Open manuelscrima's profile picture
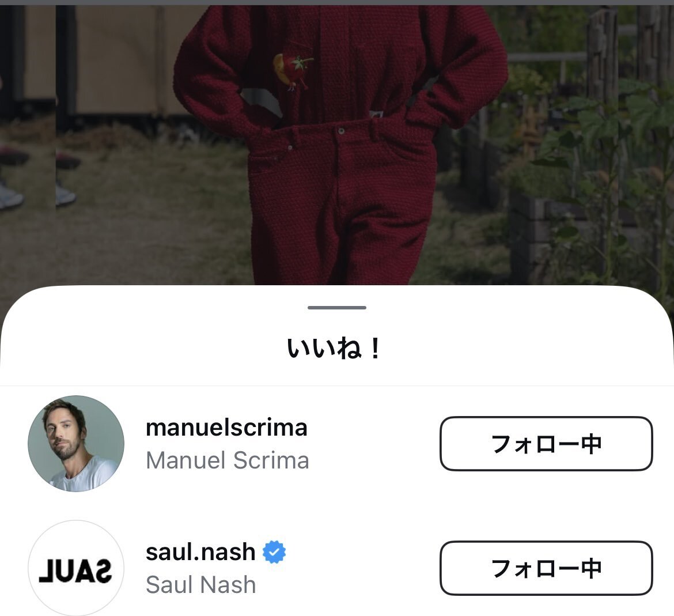674x616 pixels. 76,444
